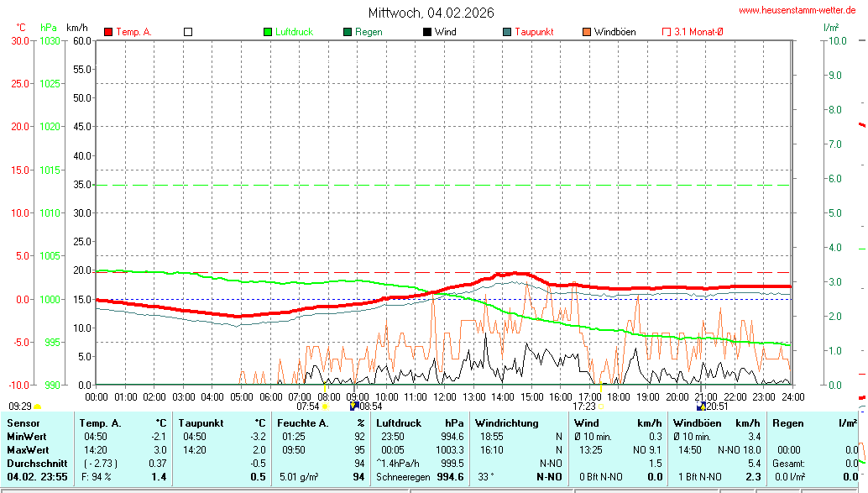The height and width of the screenshot is (493, 868).
Task: Toggle the 3.1 Monat-Ø legend box
Action: (x=667, y=32)
